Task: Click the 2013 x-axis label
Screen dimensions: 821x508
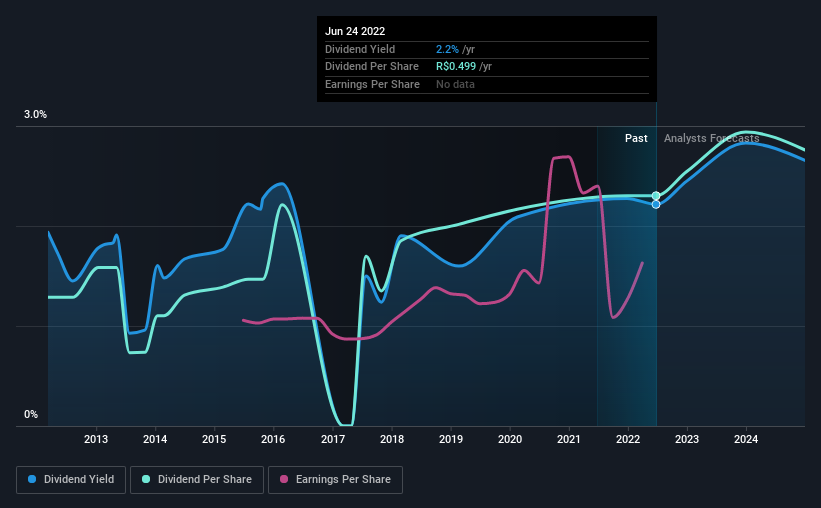Action: click(x=96, y=439)
